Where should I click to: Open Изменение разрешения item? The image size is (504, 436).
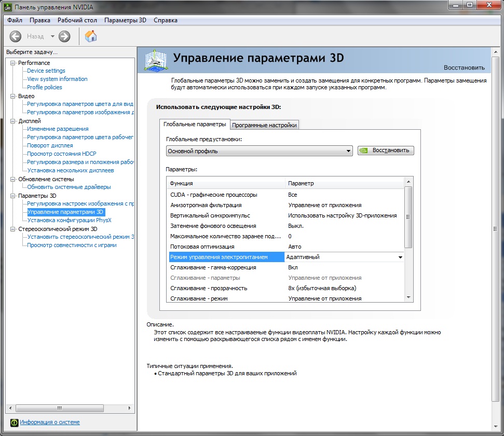[x=58, y=129]
